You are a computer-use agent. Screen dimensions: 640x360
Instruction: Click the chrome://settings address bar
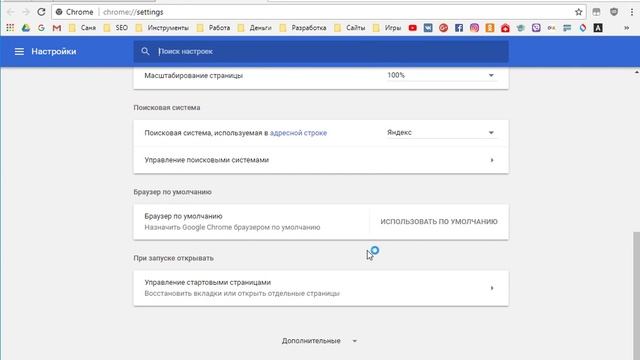318,12
